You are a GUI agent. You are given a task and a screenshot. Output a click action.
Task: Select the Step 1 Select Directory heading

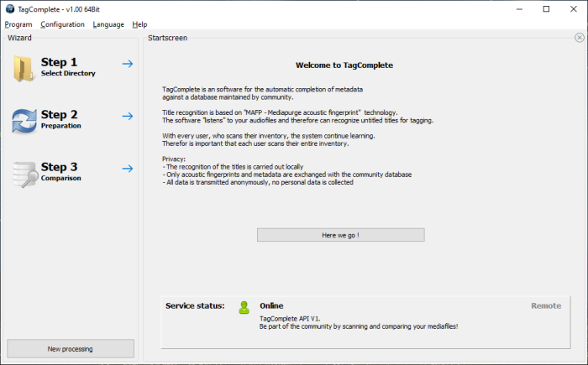pyautogui.click(x=68, y=66)
